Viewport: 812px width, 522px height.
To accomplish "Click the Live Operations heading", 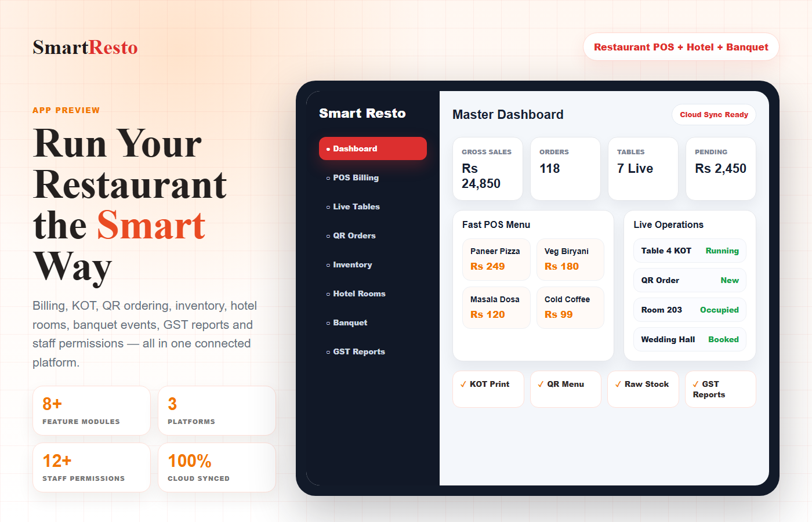I will [669, 224].
